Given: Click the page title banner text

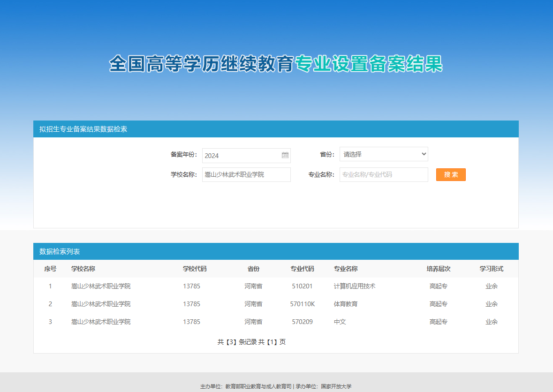Looking at the screenshot, I should (276, 64).
